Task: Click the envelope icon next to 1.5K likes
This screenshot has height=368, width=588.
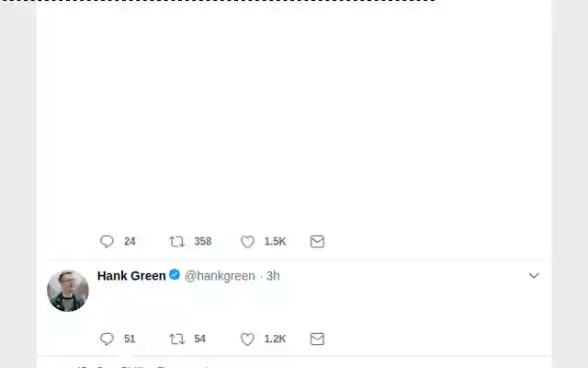Action: (x=317, y=241)
